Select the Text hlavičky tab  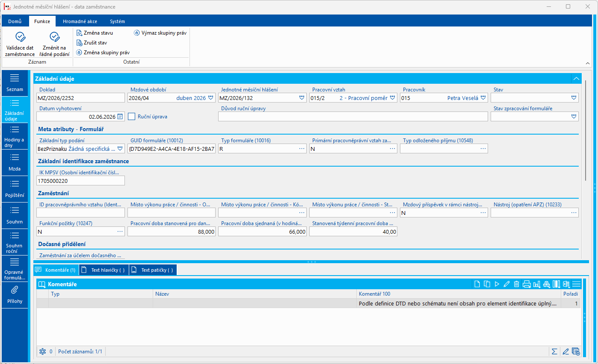point(104,270)
